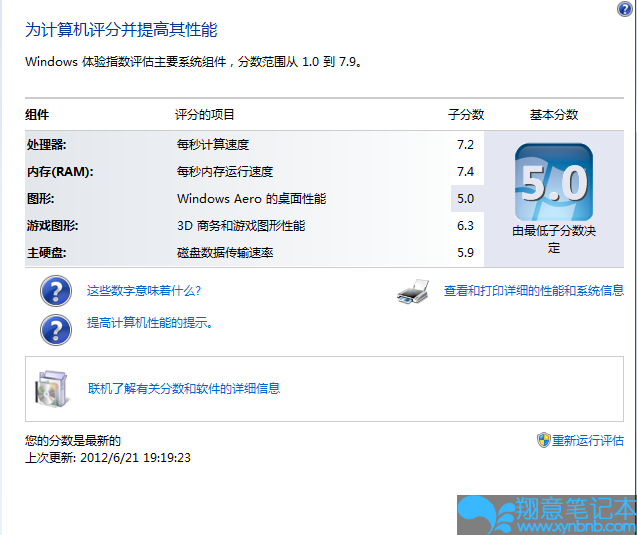Click the software box disc icon
The height and width of the screenshot is (535, 637).
tap(51, 389)
